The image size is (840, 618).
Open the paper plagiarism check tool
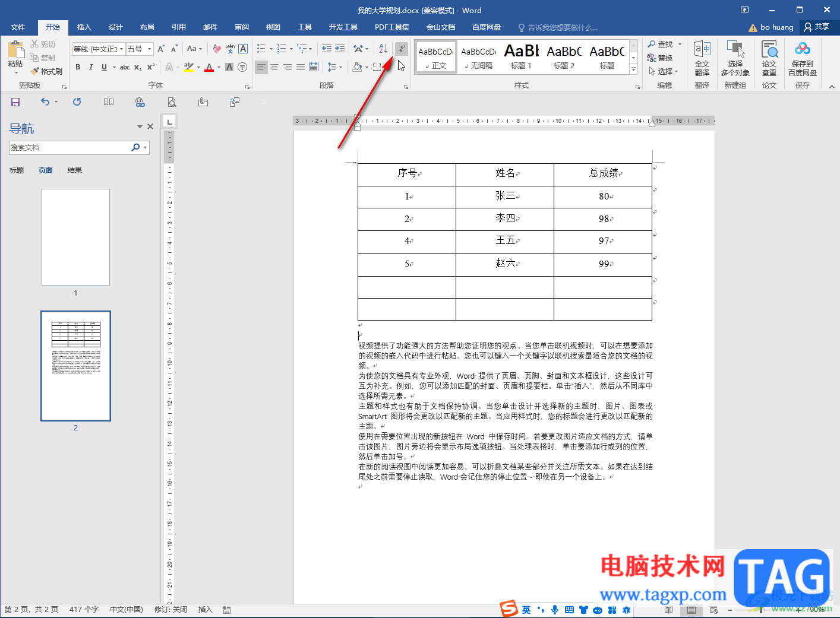pos(769,58)
